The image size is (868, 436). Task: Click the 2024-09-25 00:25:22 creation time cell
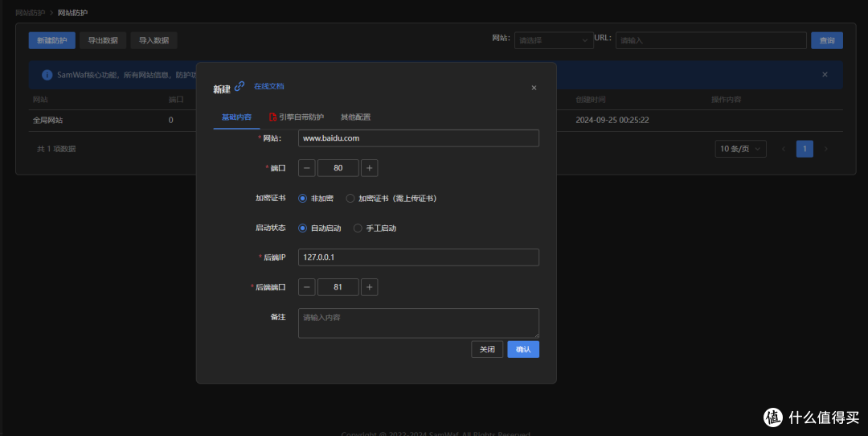pyautogui.click(x=612, y=120)
